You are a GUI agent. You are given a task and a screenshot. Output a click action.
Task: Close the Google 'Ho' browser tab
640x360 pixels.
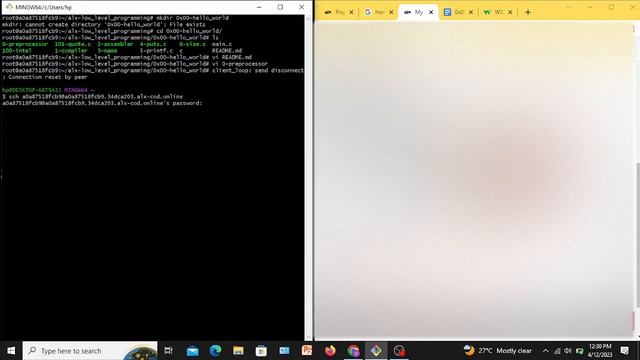[391, 12]
